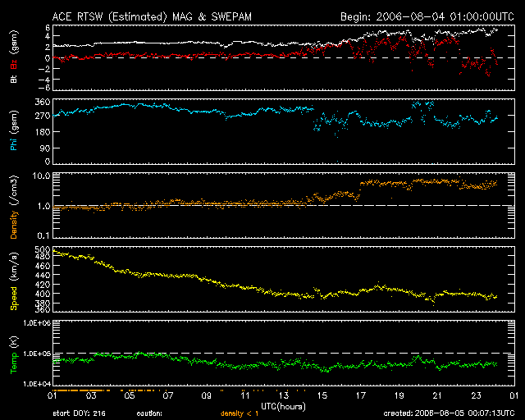Click the 23 hour tick label

coord(476,395)
